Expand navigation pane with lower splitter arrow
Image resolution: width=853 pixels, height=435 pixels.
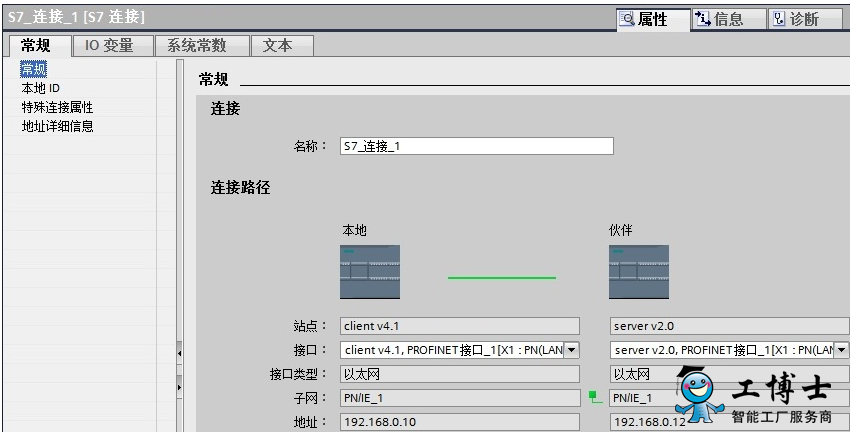[180, 388]
